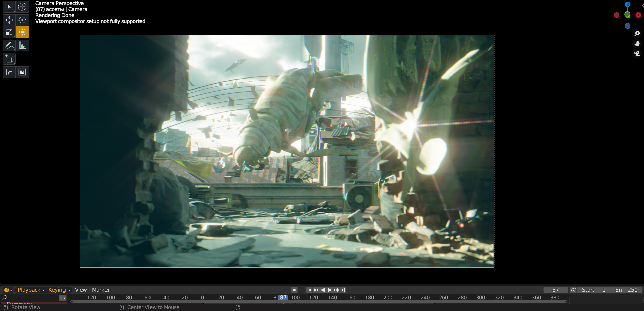Viewport: 644px width, 311px height.
Task: Click the Z axis on the navigation gizmo
Action: 628,4
